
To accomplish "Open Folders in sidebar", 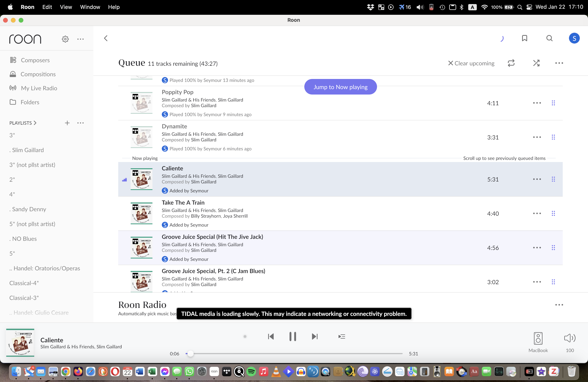I will pyautogui.click(x=24, y=102).
